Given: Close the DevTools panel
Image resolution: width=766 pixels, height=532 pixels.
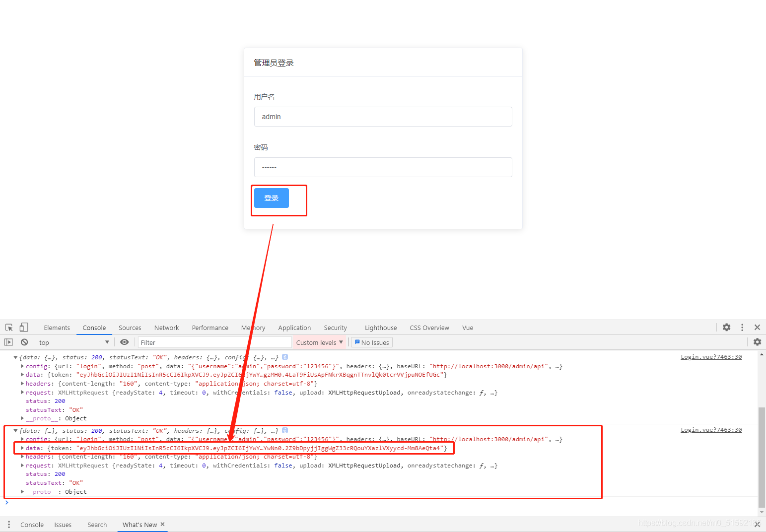Looking at the screenshot, I should [757, 328].
